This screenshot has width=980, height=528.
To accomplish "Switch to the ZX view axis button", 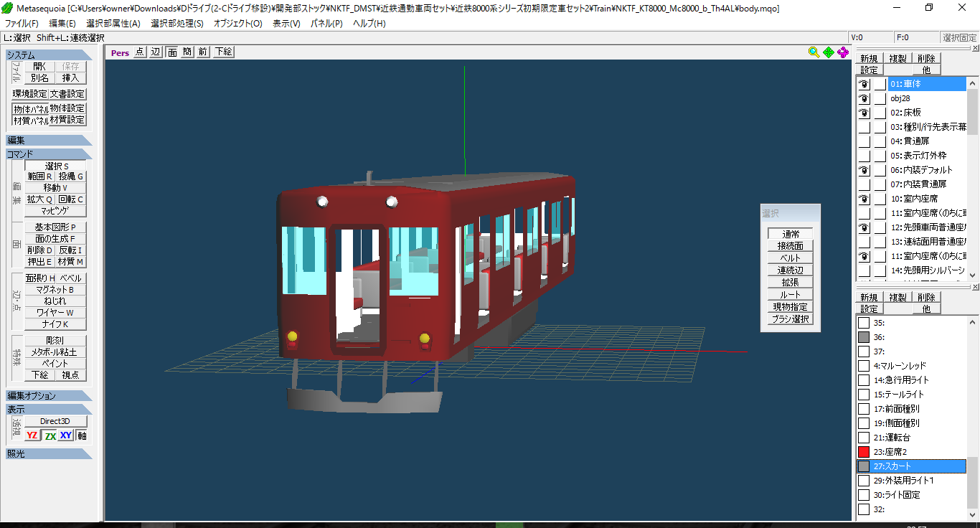I will (x=50, y=435).
